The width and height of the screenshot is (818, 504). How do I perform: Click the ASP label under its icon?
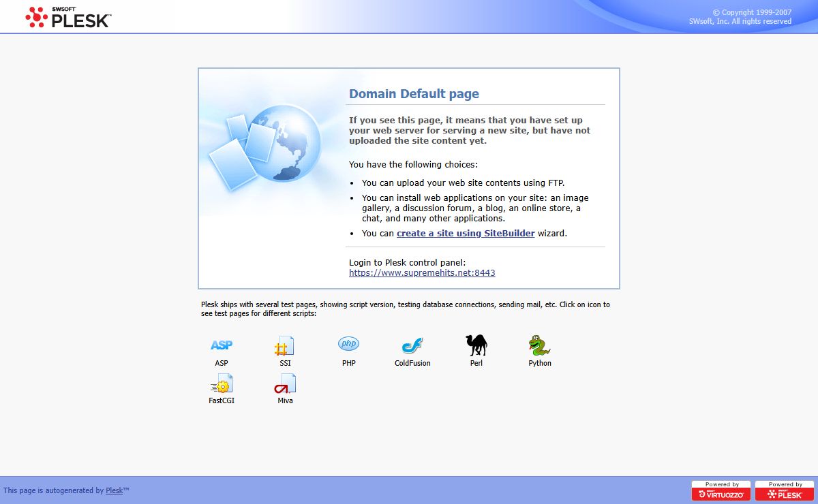click(222, 363)
